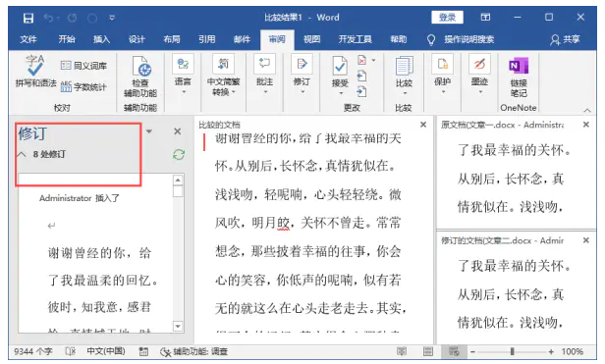Screen dimensions: 605x364
Task: Open the customize quick access toolbar arrow
Action: click(x=112, y=18)
